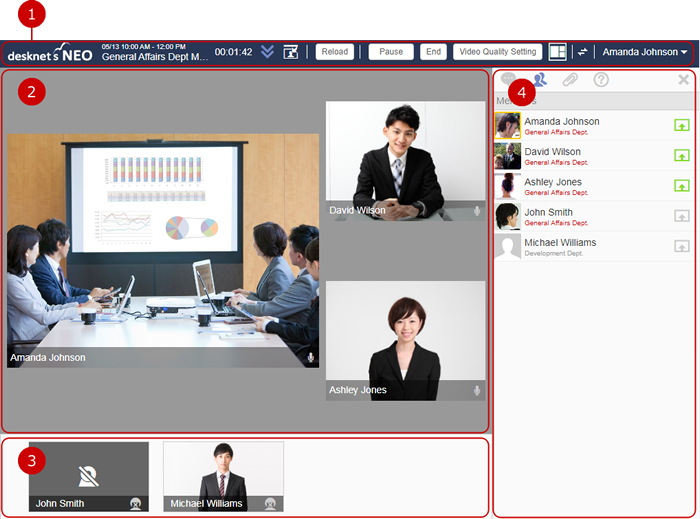Open Video Quality Setting

tap(497, 52)
